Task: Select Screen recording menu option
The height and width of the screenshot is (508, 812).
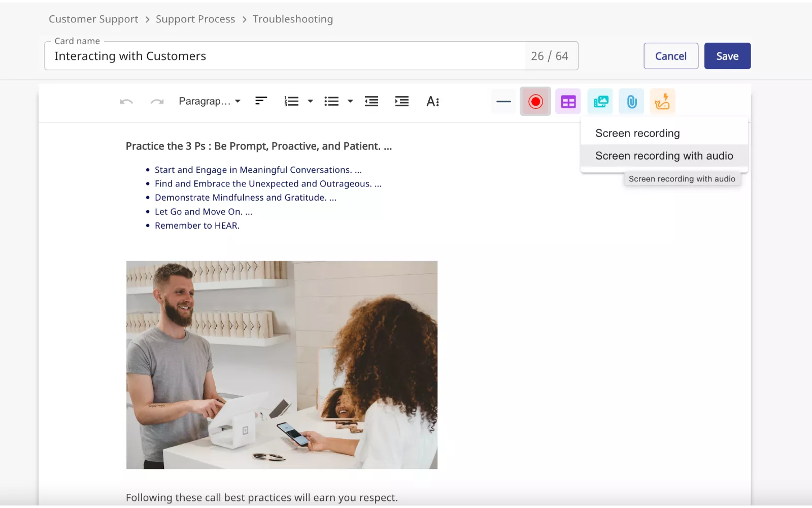Action: click(637, 133)
